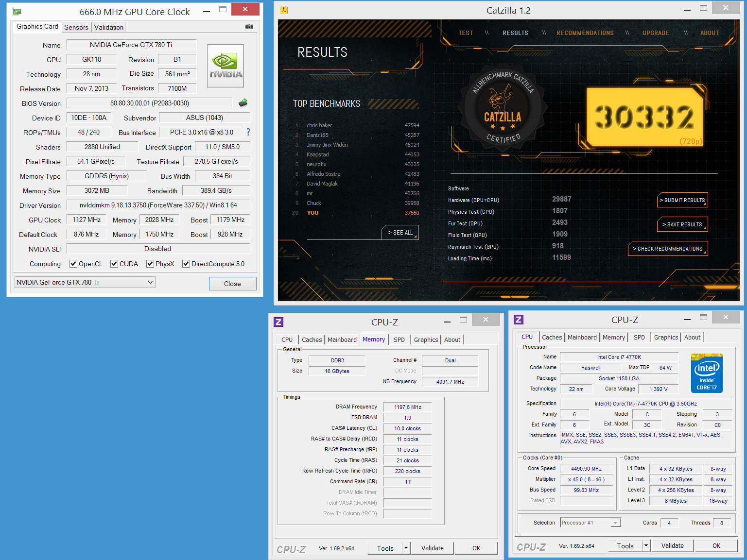Open Tools dropdown arrow in CPU-Z CPU window
This screenshot has width=747, height=560.
point(646,546)
